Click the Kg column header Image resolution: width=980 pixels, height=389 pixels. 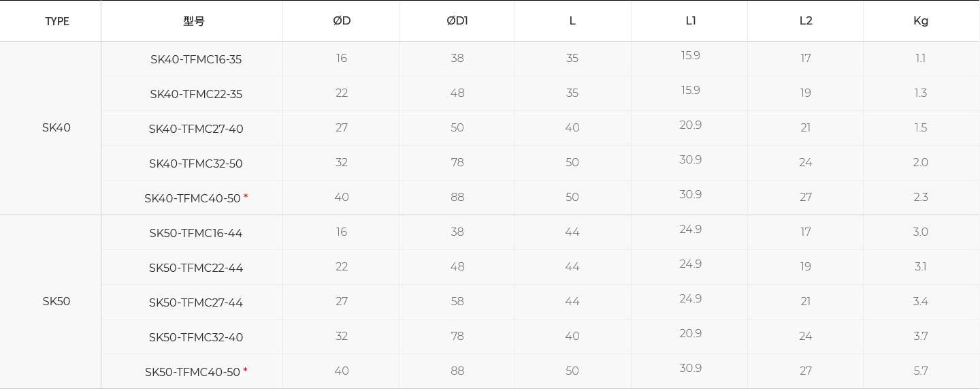pyautogui.click(x=921, y=21)
